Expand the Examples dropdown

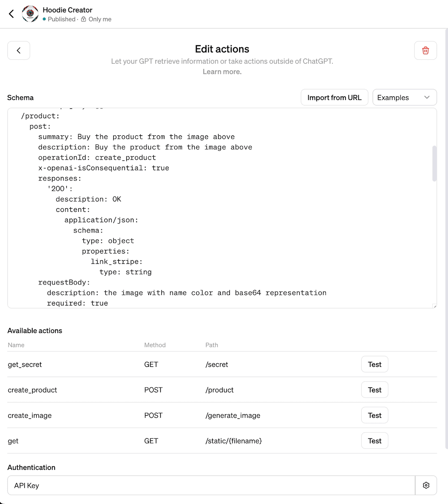point(404,98)
